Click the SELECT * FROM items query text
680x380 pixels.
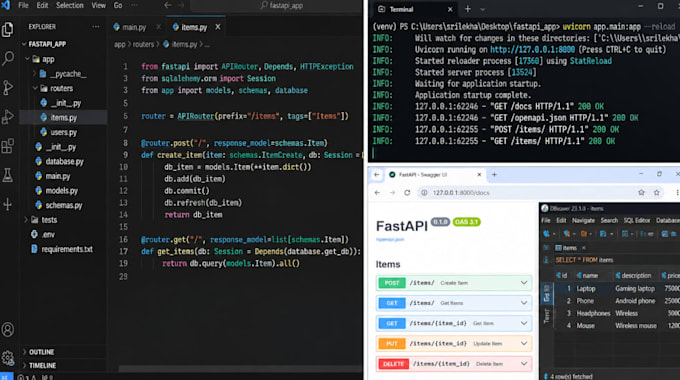(x=584, y=260)
